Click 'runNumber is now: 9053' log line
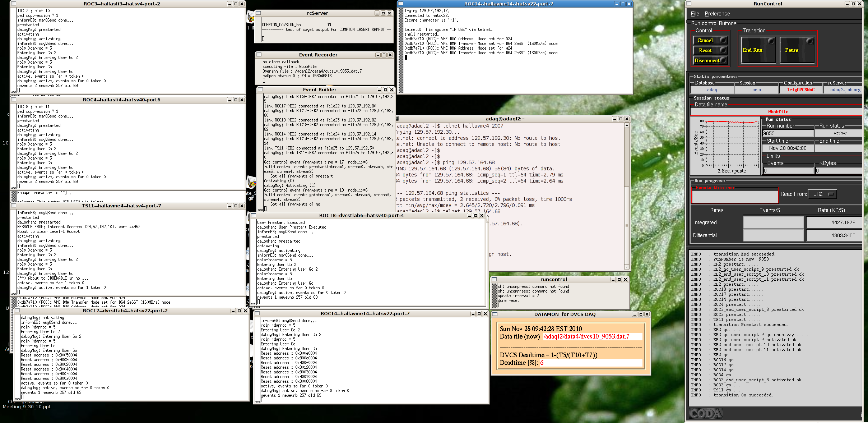This screenshot has height=423, width=868. 741,259
